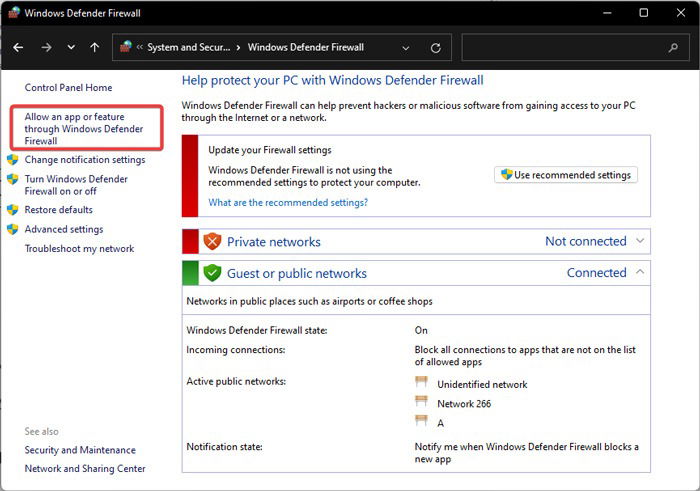The image size is (700, 491).
Task: Click the search magnifier icon
Action: [x=673, y=47]
